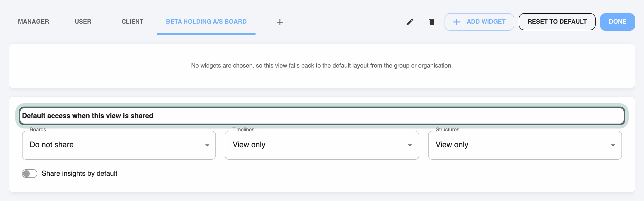Switch to the Manager tab

(34, 22)
